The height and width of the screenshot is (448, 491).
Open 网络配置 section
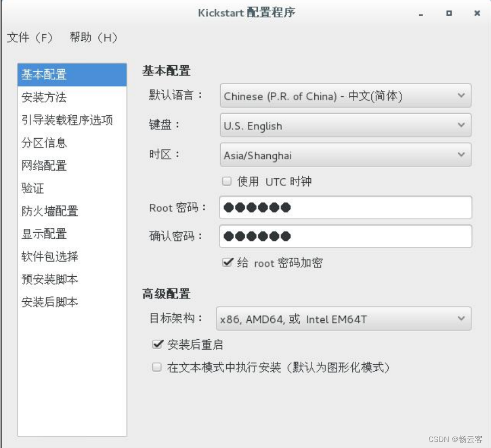coord(72,166)
